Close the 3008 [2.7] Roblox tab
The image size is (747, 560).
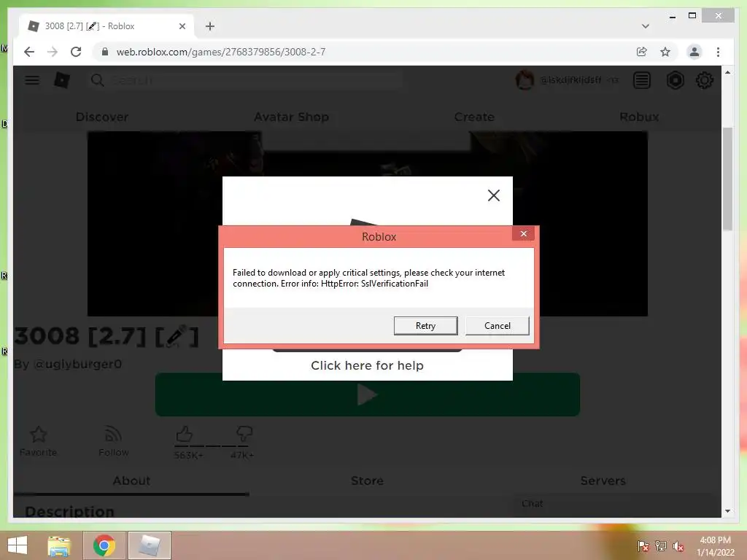[x=182, y=26]
